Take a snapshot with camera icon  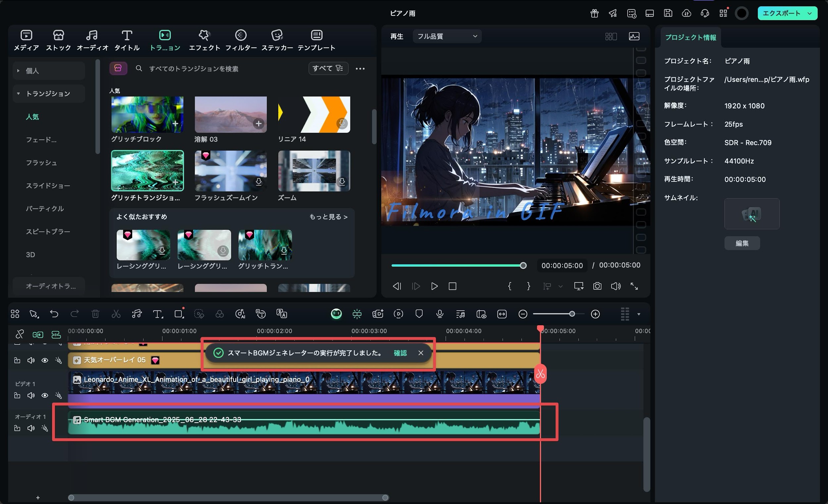(x=597, y=287)
